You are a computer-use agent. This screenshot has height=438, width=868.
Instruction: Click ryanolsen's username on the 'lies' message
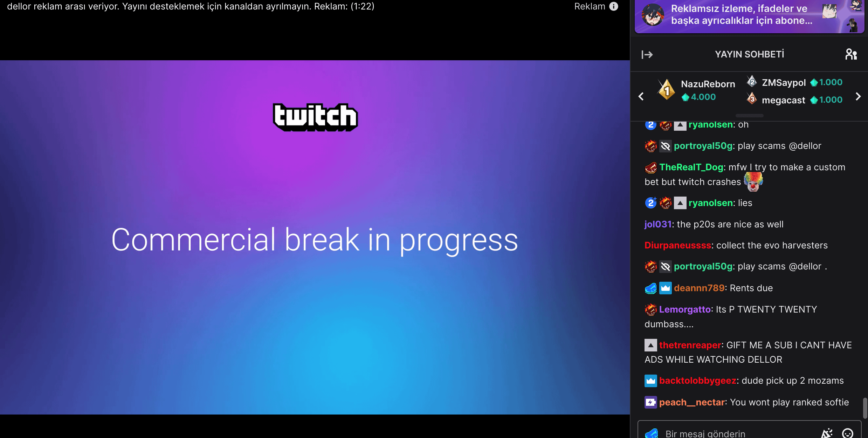tap(710, 203)
